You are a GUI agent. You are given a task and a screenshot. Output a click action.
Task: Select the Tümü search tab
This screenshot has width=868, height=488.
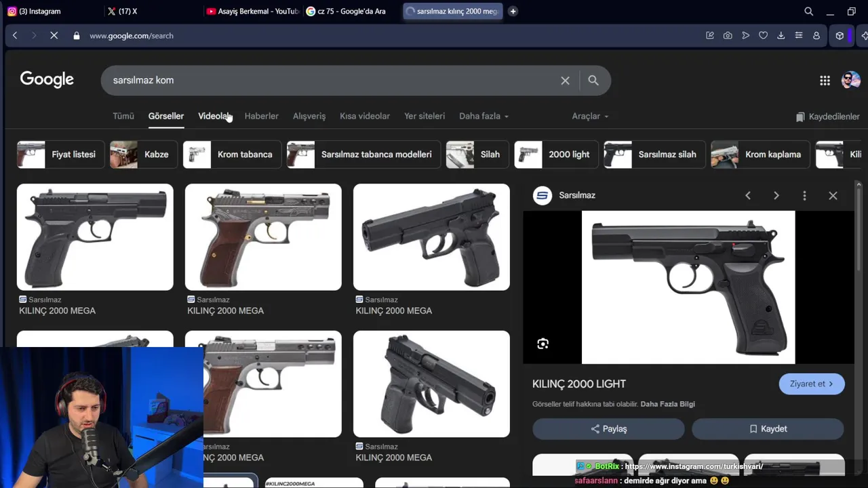tap(123, 116)
